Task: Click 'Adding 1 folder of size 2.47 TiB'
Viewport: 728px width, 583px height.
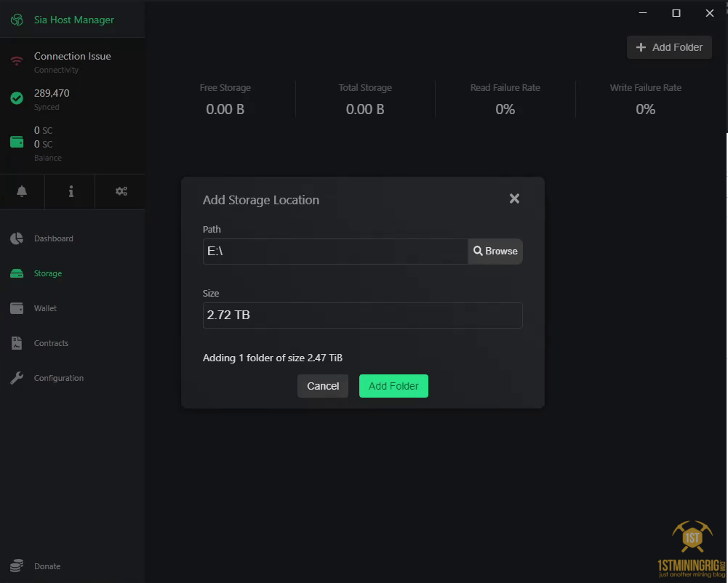Action: click(x=273, y=358)
